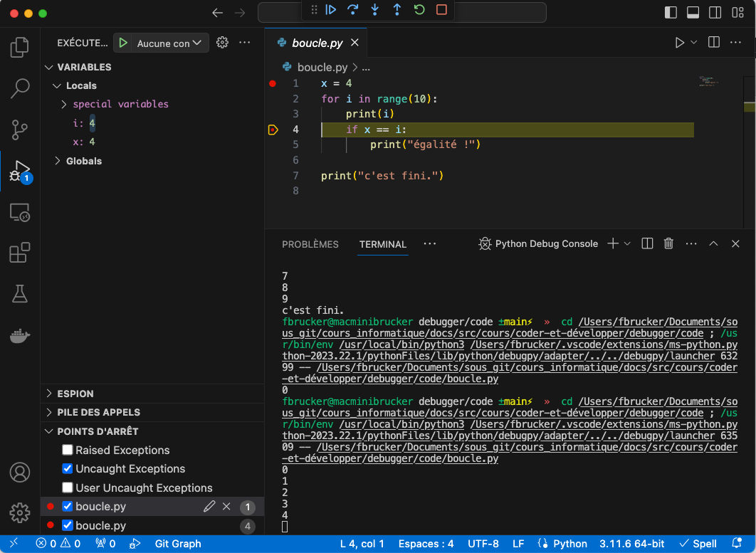This screenshot has width=756, height=553.
Task: Open launch.json with the gear icon
Action: (222, 43)
